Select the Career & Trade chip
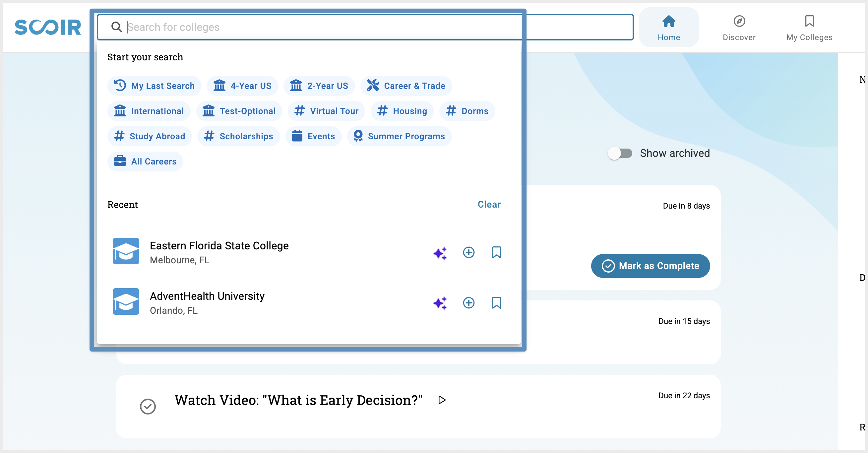Image resolution: width=868 pixels, height=453 pixels. 406,86
